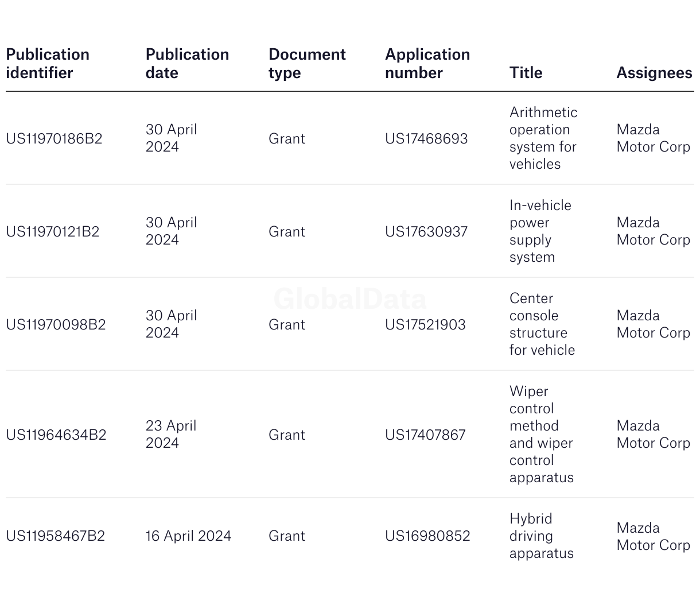Click the Title column header
The height and width of the screenshot is (597, 700).
click(526, 73)
